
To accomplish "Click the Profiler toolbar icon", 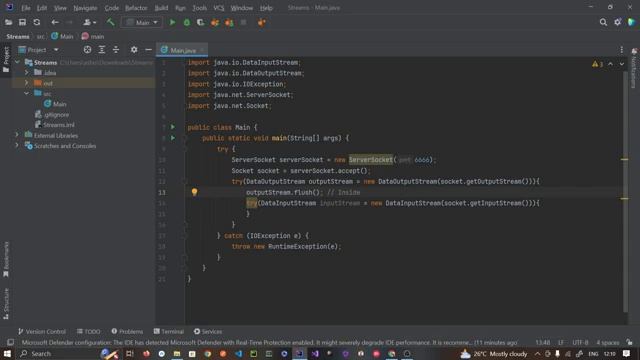I will (215, 22).
